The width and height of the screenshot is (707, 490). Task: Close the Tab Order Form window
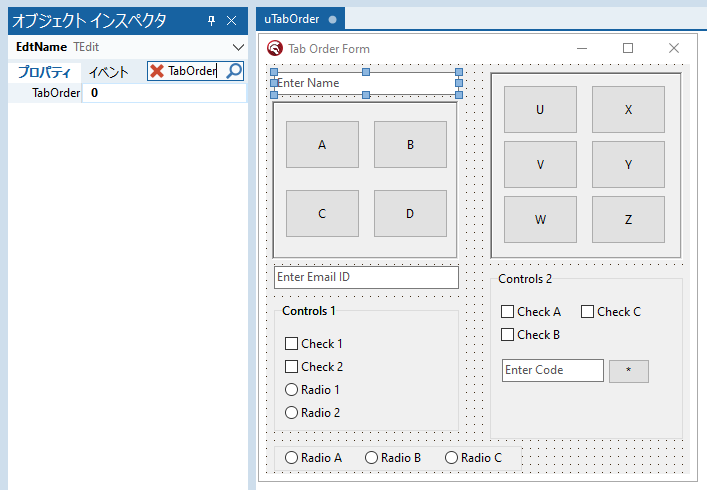(674, 48)
